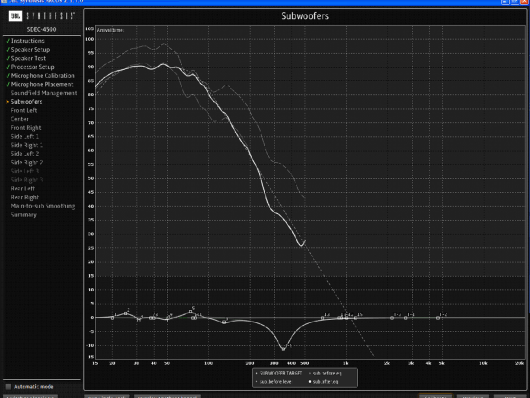The image size is (530, 398).
Task: Click the JBL Synthesis logo
Action: (x=42, y=16)
